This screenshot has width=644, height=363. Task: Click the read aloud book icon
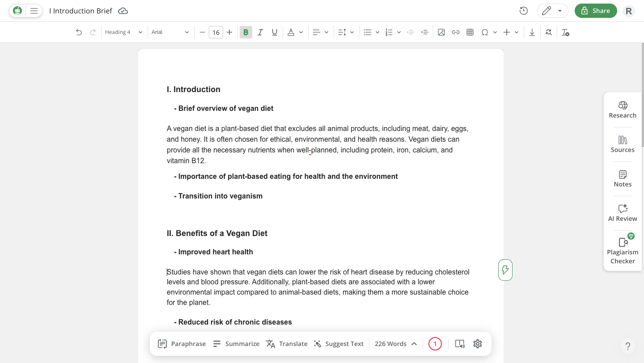tap(460, 344)
